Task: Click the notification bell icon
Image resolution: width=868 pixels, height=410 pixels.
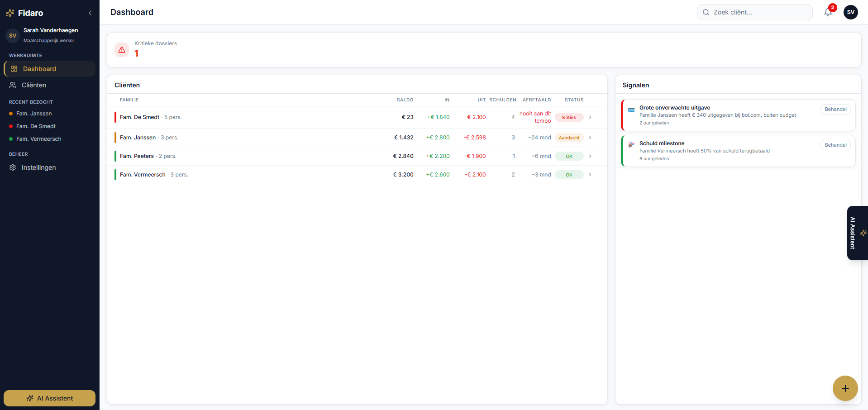Action: [x=828, y=12]
